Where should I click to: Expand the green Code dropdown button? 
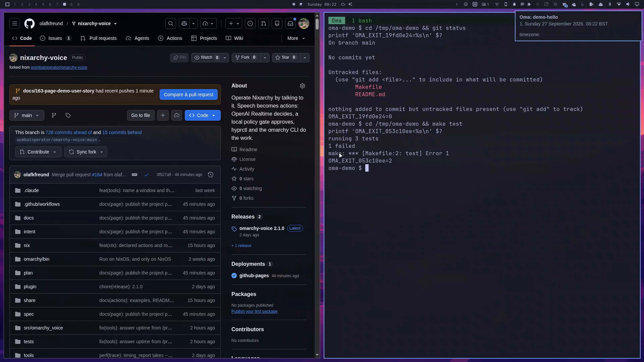click(203, 115)
